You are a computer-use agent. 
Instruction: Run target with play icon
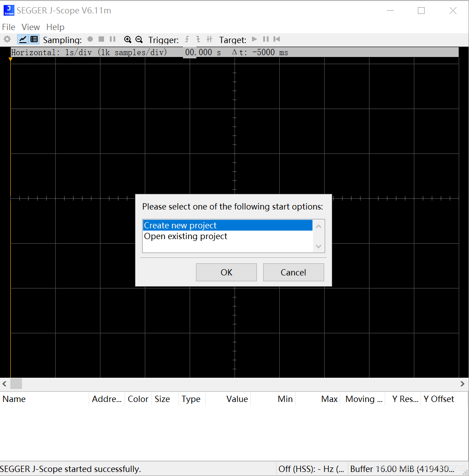[255, 39]
